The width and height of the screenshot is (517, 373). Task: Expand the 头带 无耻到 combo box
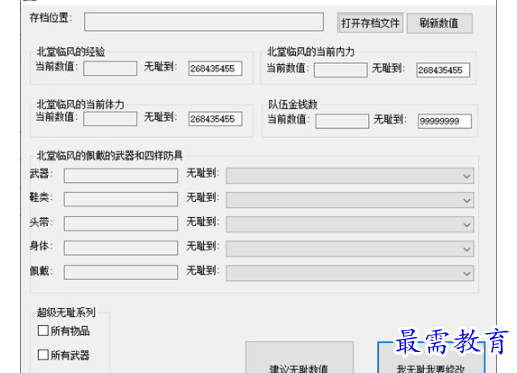click(350, 224)
